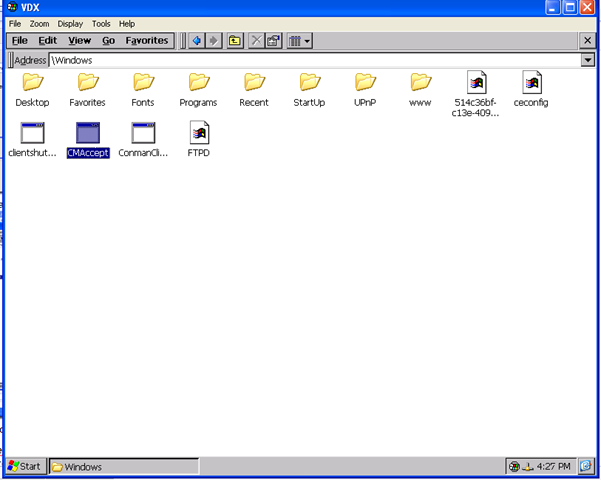Click the Delete (X) toolbar icon
This screenshot has width=601, height=480.
click(x=256, y=41)
